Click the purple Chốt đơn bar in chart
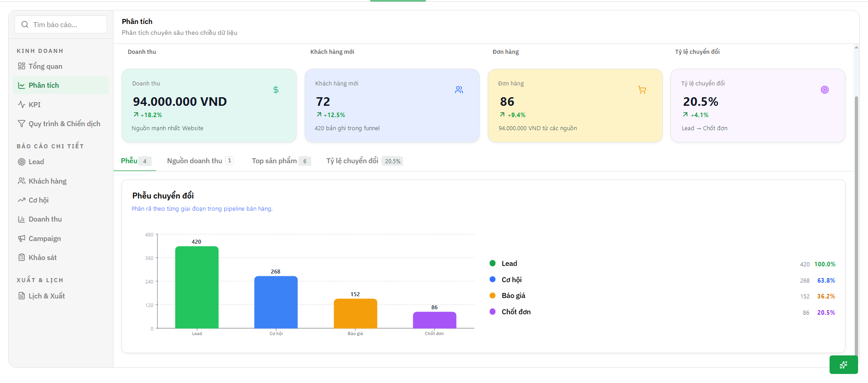This screenshot has height=383, width=868. point(434,320)
